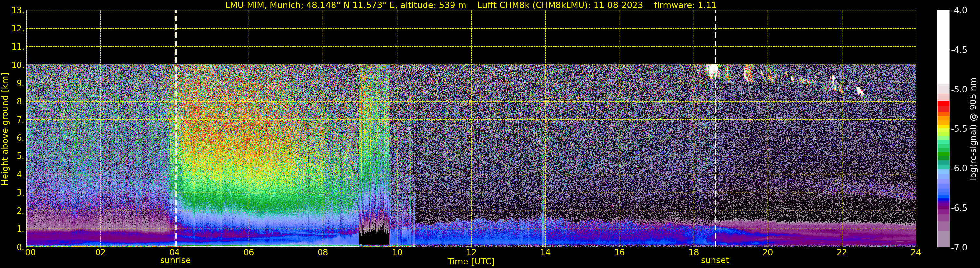Click the colorbar tick label '-6.0'
The width and height of the screenshot is (980, 268).
coord(959,168)
